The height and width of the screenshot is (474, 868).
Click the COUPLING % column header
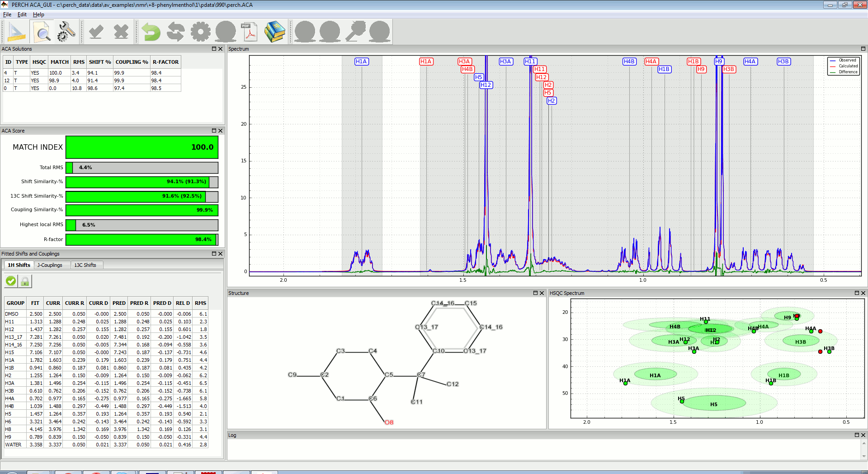point(132,62)
